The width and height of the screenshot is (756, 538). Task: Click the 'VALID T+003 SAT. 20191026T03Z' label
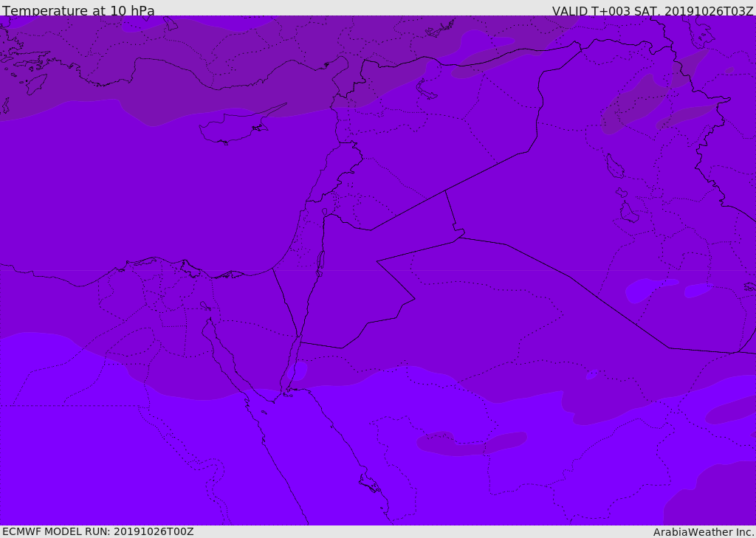click(x=653, y=10)
